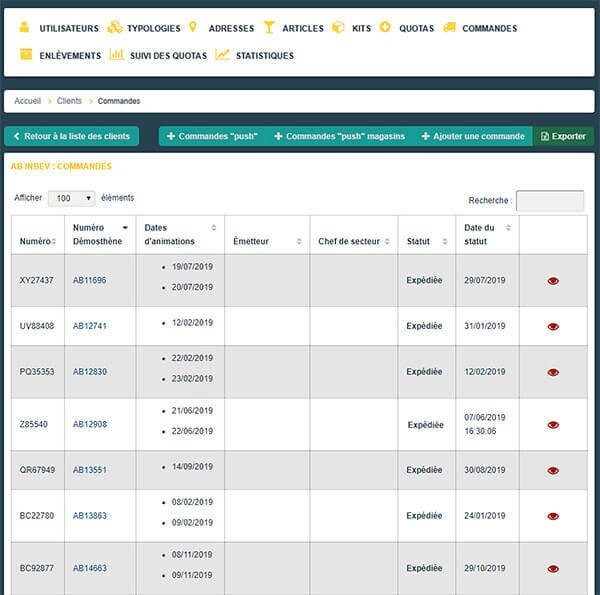Go to the Articles section

pos(303,28)
